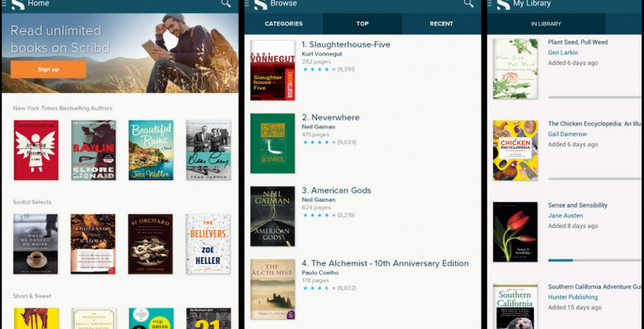Open Sense and Sensibility tulip cover
Image resolution: width=644 pixels, height=329 pixels.
pos(515,232)
